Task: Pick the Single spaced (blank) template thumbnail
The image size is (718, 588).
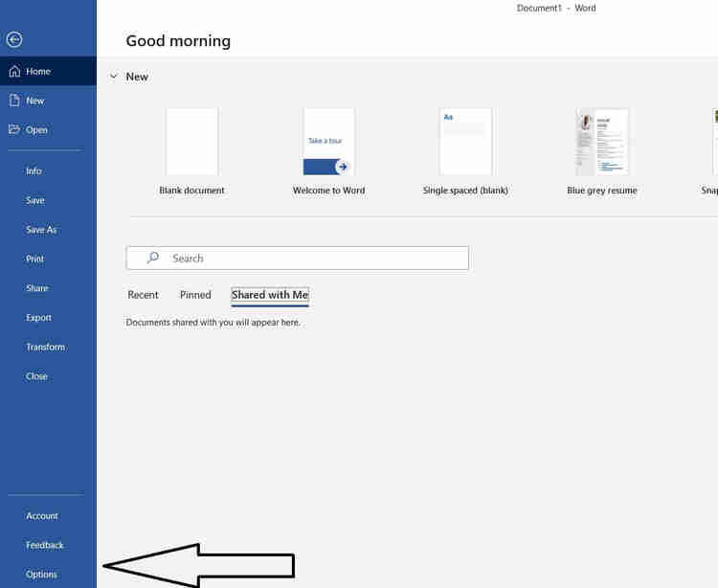Action: pyautogui.click(x=465, y=142)
